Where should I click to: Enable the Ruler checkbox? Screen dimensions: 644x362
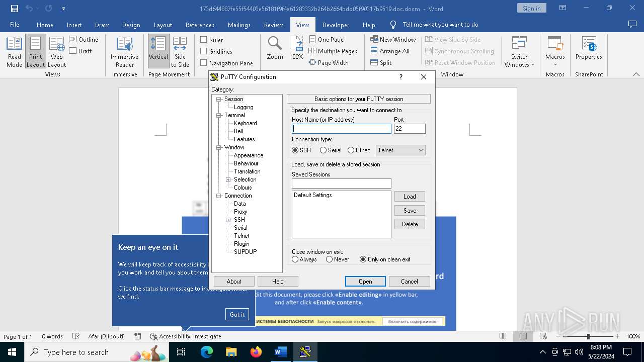pyautogui.click(x=204, y=40)
